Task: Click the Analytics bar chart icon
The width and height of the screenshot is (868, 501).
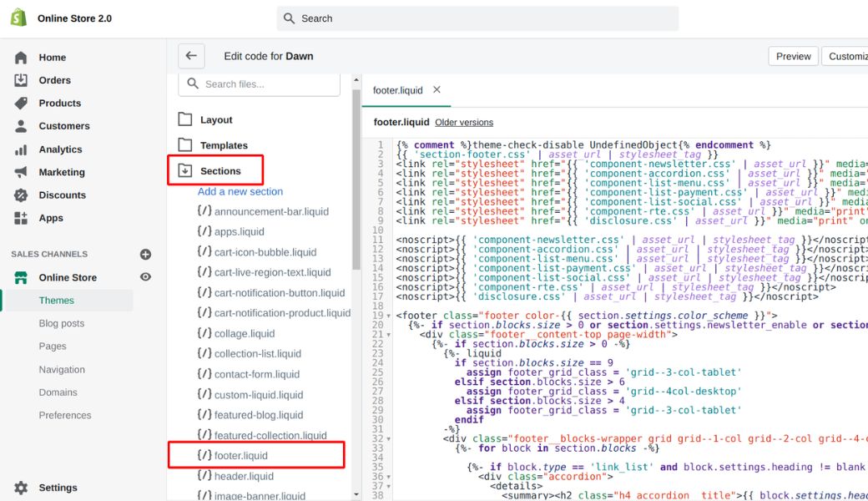Action: click(21, 149)
